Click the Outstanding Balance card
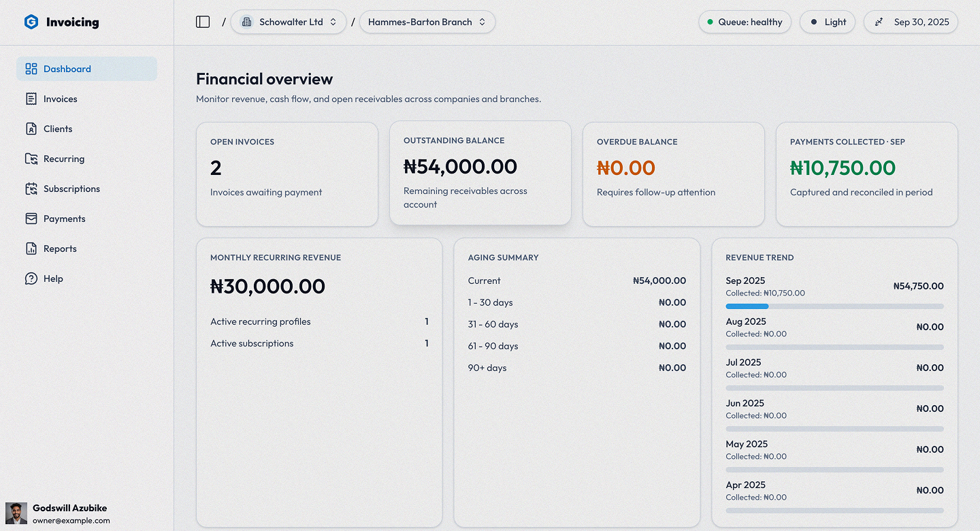The height and width of the screenshot is (531, 980). tap(480, 174)
